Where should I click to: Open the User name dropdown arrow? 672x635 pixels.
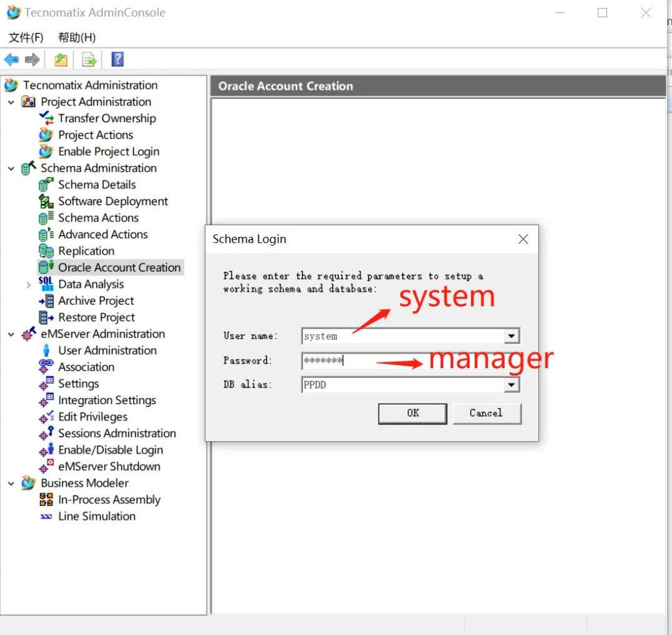(x=511, y=336)
